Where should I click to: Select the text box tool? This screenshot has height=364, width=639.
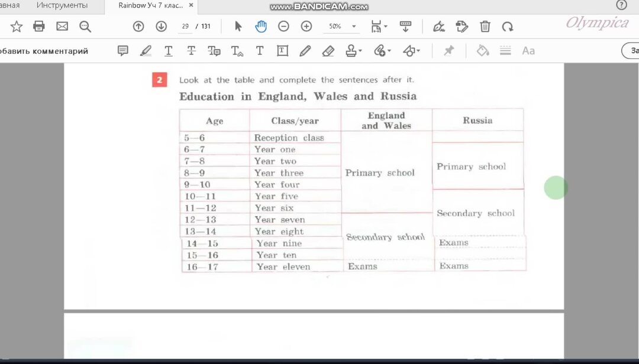282,51
